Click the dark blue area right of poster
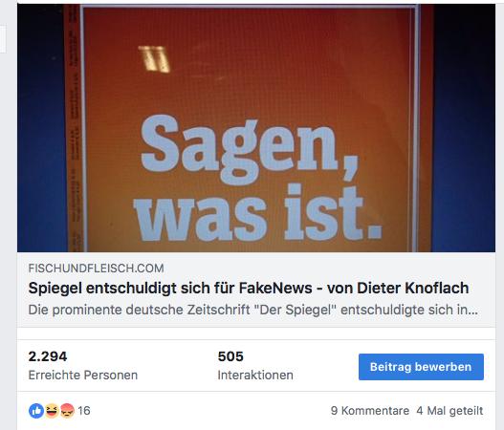This screenshot has width=504, height=430. pyautogui.click(x=465, y=128)
